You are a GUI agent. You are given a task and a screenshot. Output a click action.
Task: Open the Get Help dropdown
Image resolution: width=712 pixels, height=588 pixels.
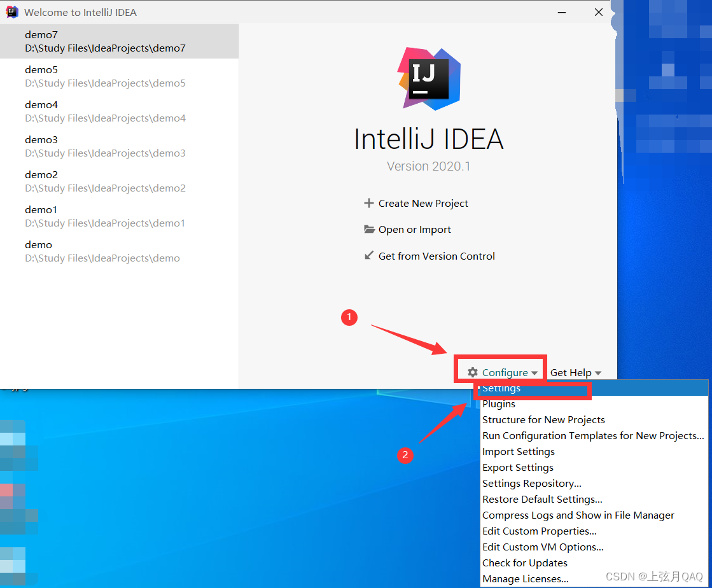pos(576,373)
